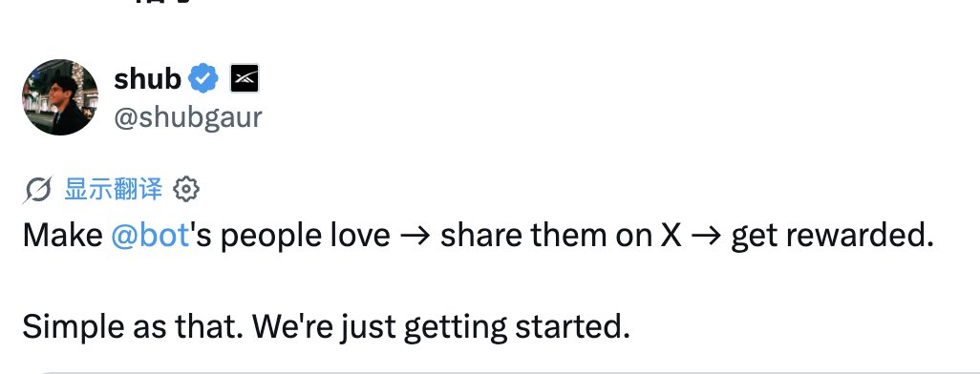Click the letter X in the post text
Screen dimensions: 980x374
click(671, 236)
